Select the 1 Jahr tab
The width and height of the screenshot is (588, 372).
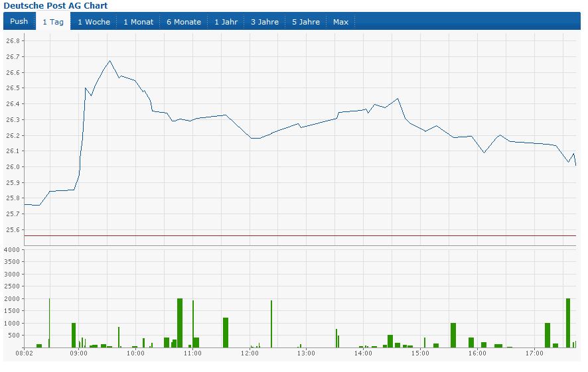coord(226,22)
